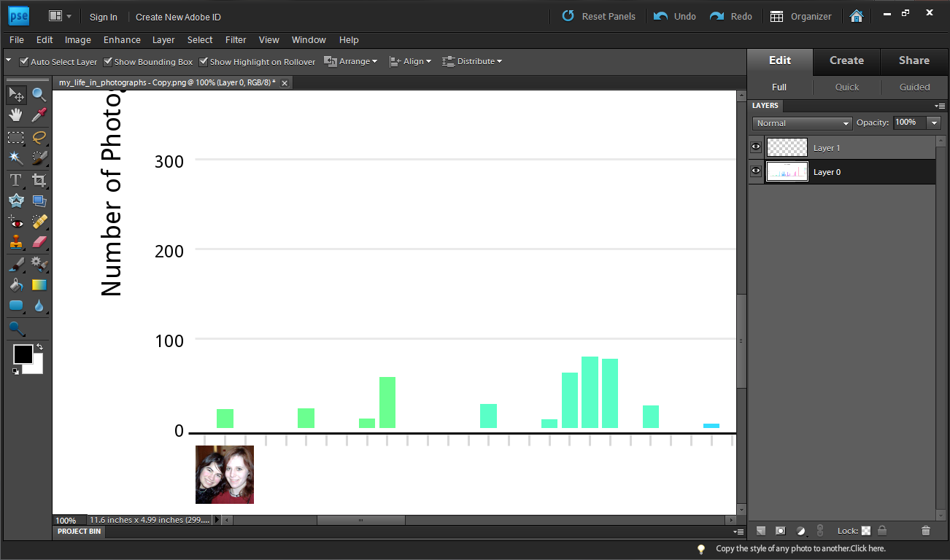950x560 pixels.
Task: Reset default foreground and background colors
Action: (x=15, y=371)
